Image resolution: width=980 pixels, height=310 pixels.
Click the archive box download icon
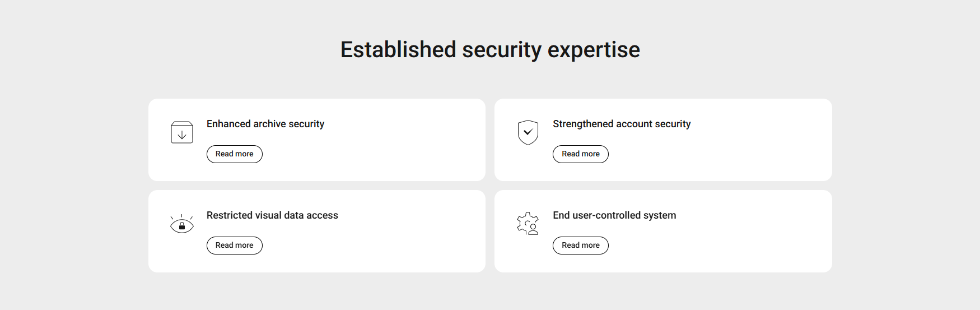182,132
